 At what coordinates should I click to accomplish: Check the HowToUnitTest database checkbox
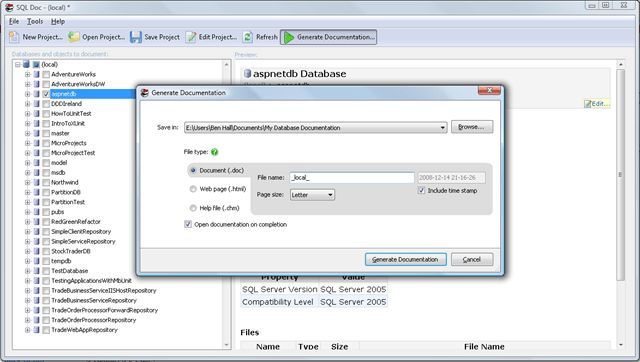(46, 113)
